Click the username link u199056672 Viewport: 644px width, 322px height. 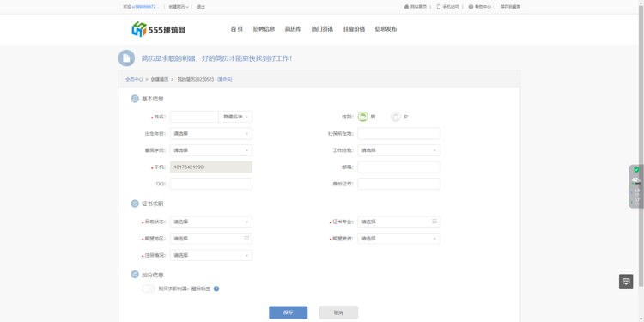pos(145,7)
